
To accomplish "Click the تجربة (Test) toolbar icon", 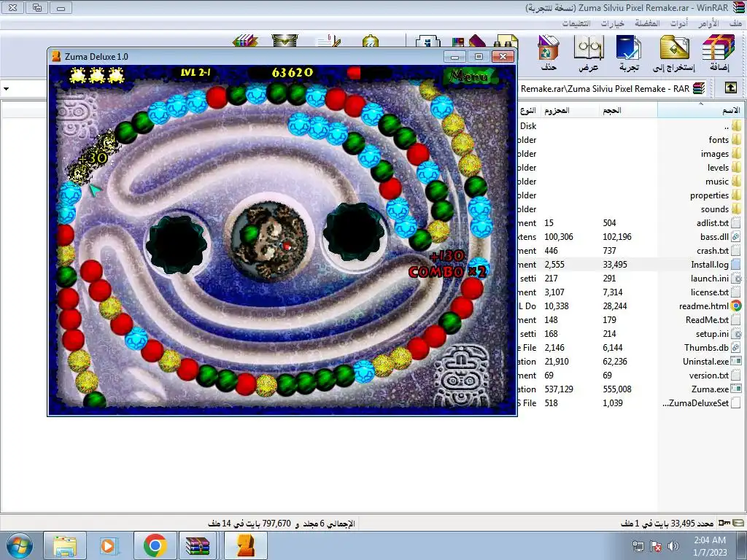I will (x=629, y=52).
